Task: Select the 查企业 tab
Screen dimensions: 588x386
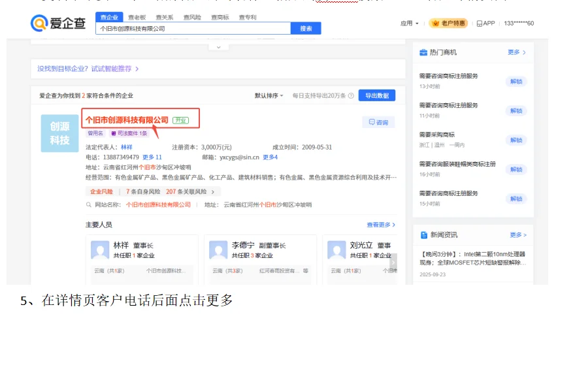Action: tap(109, 17)
